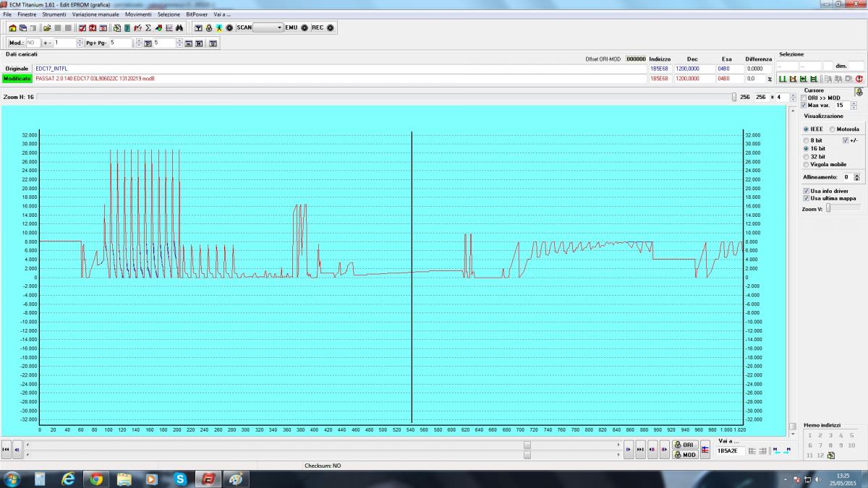868x488 pixels.
Task: Jump to first page with rewind button
Action: [7, 449]
